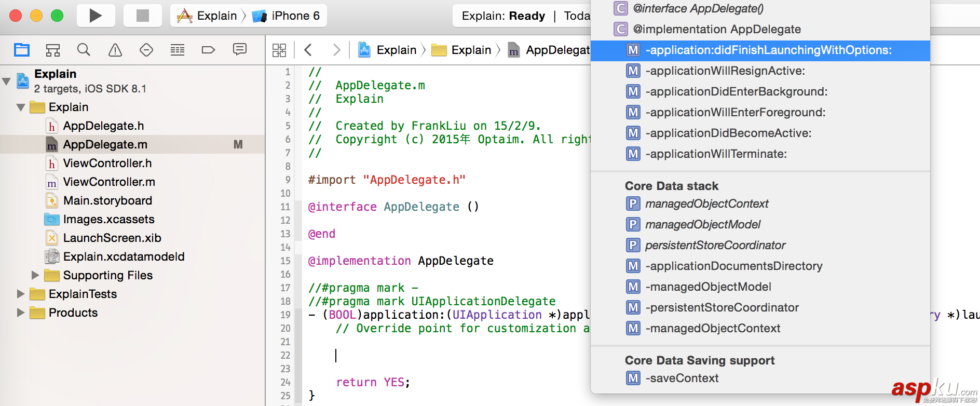This screenshot has width=980, height=406.
Task: Show the Breakpoint navigator
Action: click(x=208, y=50)
